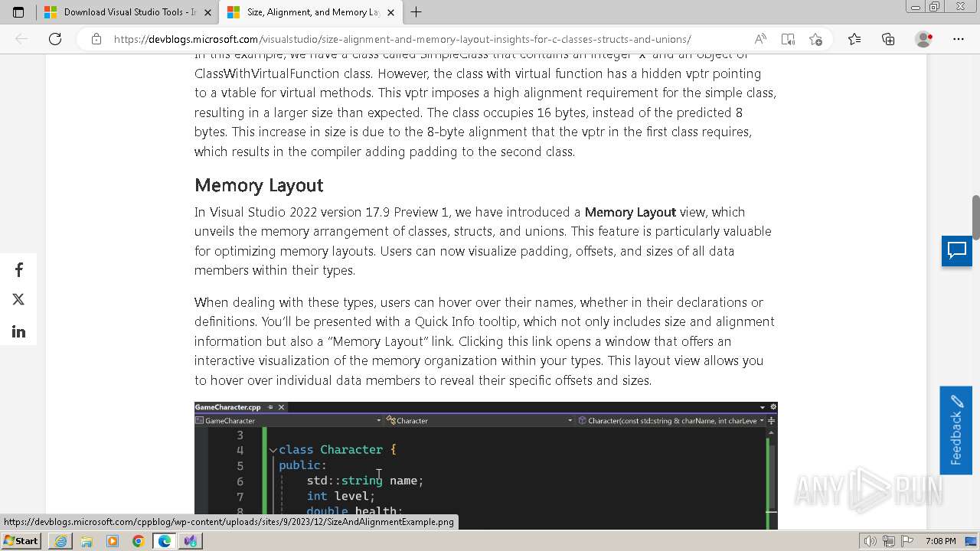Focus the address bar URL
Screen dimensions: 980x551
click(402, 39)
